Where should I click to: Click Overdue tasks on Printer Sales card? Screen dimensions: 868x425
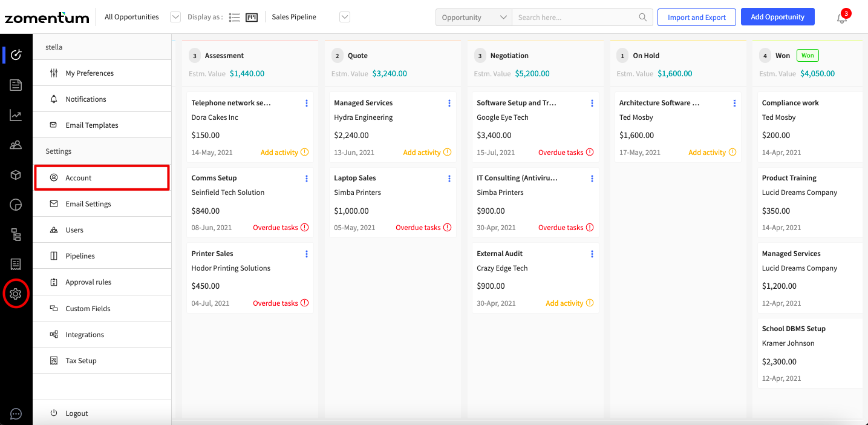pyautogui.click(x=281, y=303)
